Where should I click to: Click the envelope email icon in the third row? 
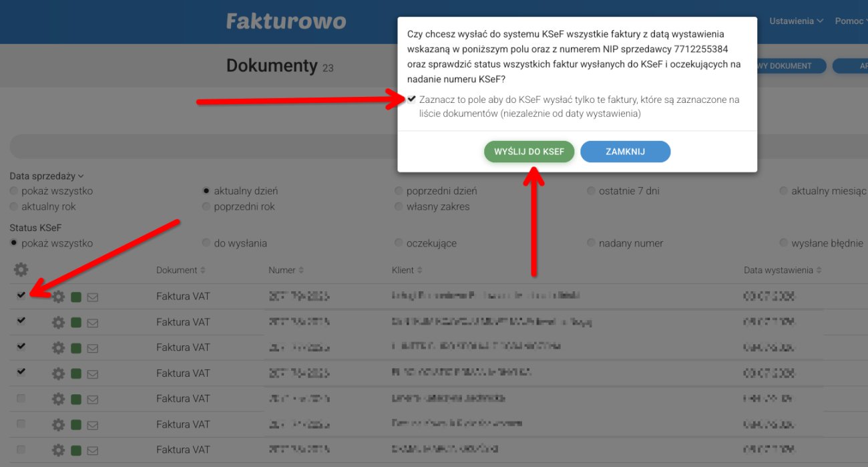(93, 348)
